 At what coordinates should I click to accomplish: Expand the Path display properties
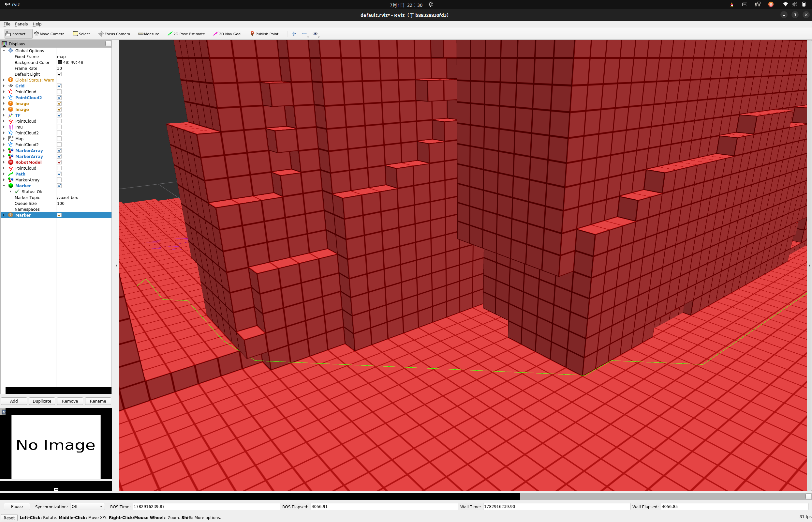point(4,174)
